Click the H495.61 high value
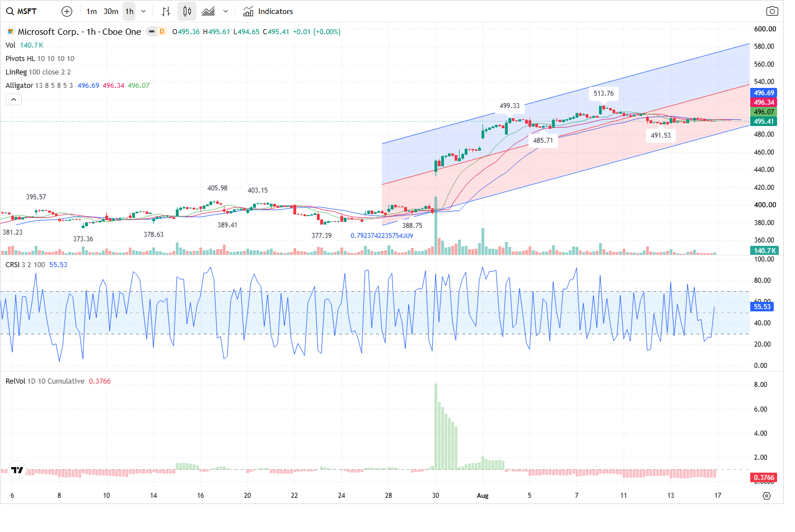 click(216, 32)
